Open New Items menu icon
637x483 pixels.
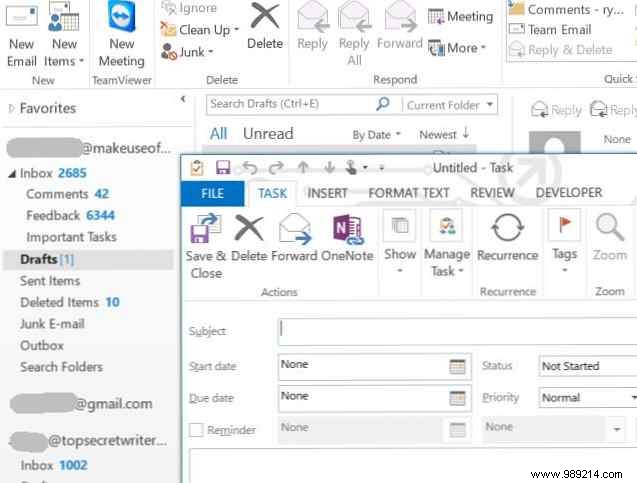click(x=64, y=16)
